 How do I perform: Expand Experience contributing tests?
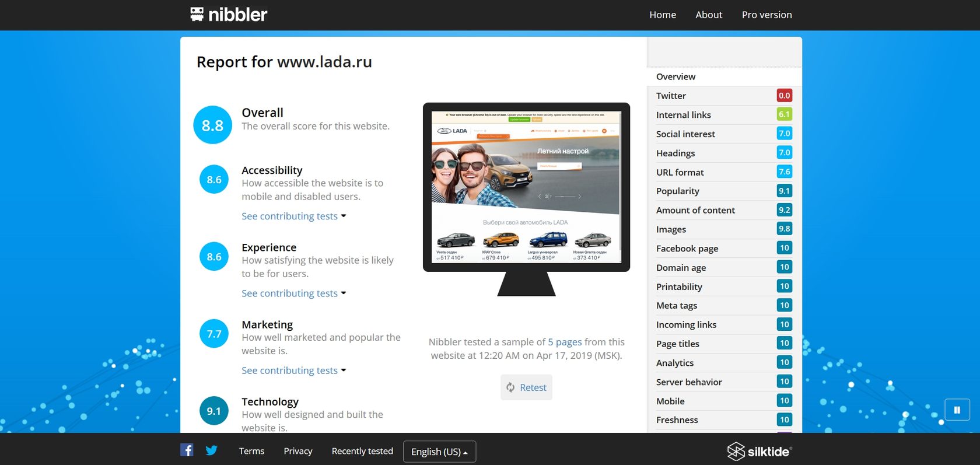tap(294, 293)
